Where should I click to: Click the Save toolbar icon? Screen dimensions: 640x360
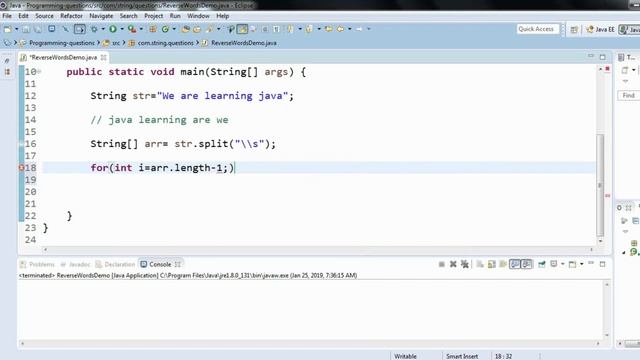(x=26, y=29)
